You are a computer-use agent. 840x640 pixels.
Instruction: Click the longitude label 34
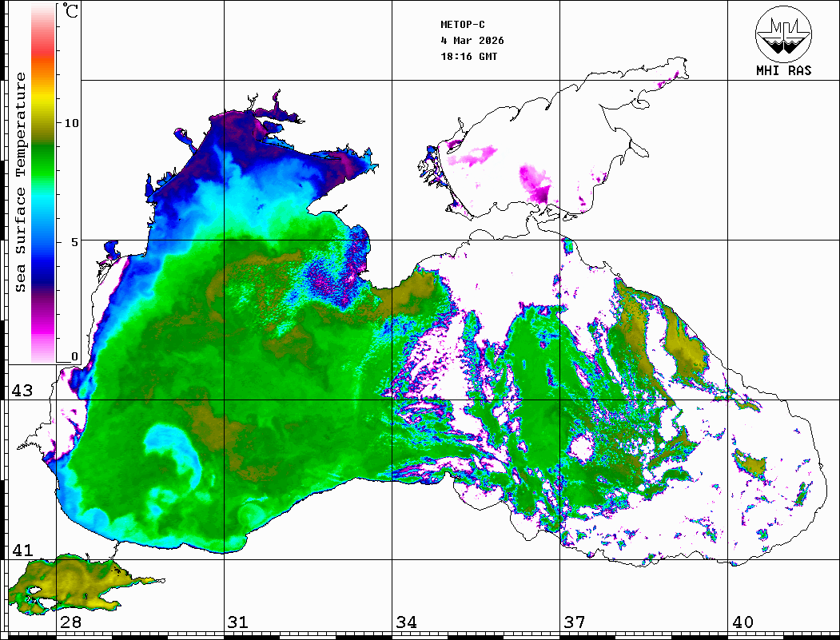[407, 622]
